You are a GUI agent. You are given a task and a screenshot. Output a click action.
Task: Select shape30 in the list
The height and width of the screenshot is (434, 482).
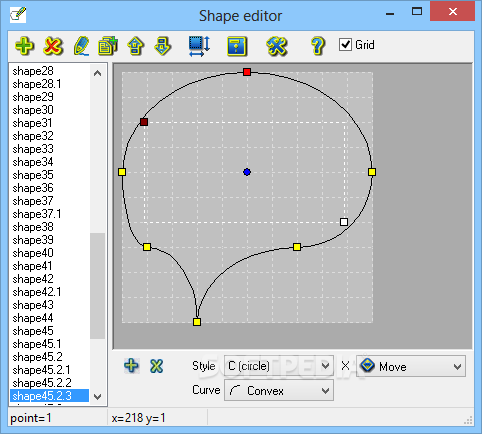tap(33, 110)
